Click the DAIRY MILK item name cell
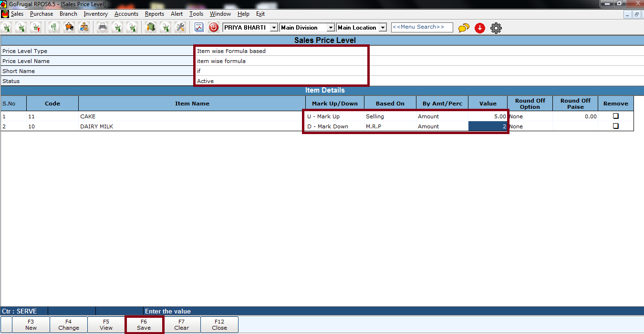 point(192,126)
